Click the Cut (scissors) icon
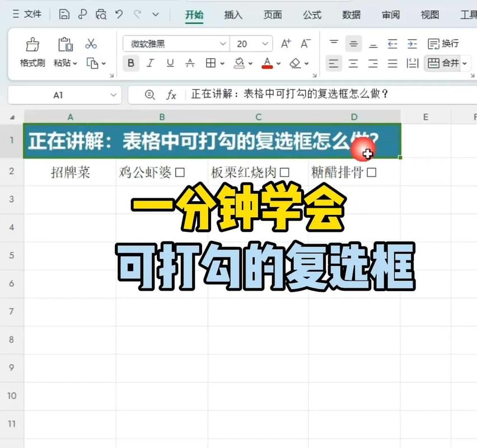Viewport: 477px width, 448px height. click(x=91, y=43)
